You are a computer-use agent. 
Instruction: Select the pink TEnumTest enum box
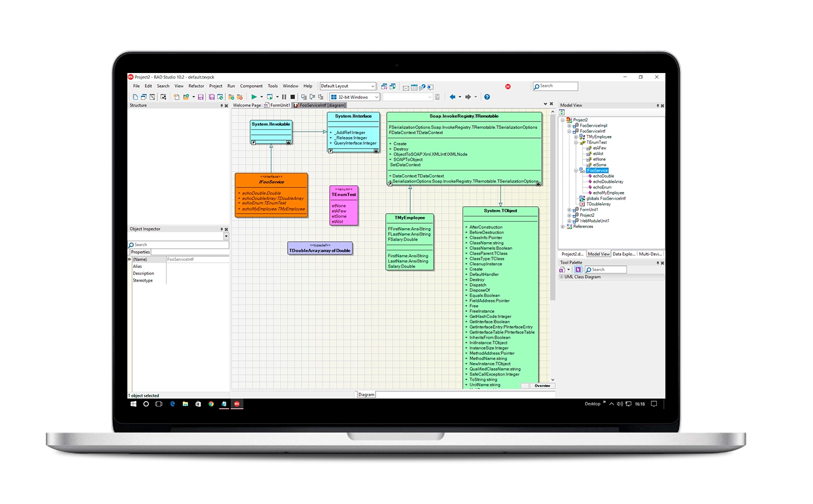click(344, 205)
